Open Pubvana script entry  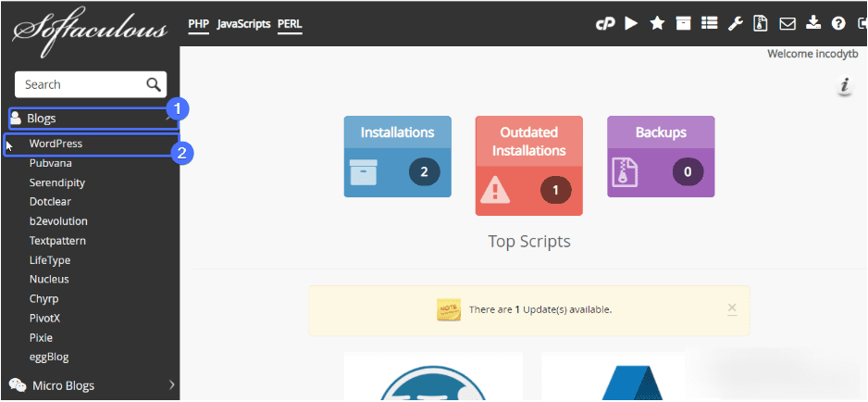click(x=50, y=163)
